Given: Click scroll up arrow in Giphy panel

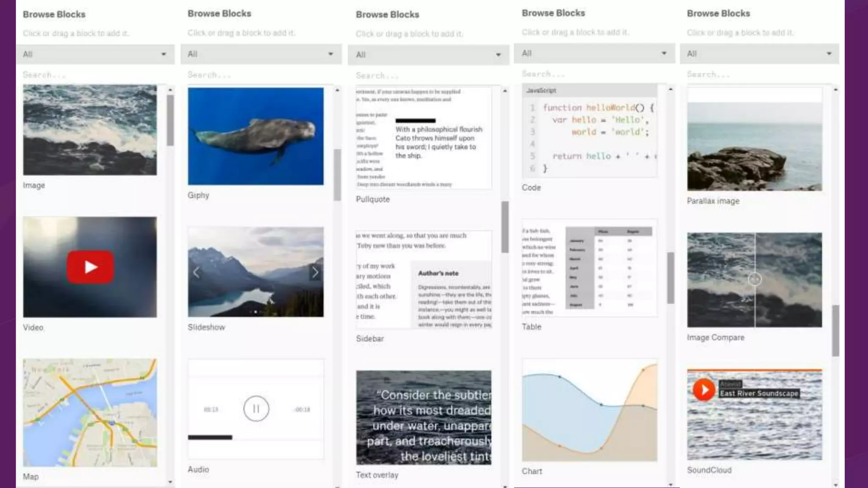Looking at the screenshot, I should point(337,90).
